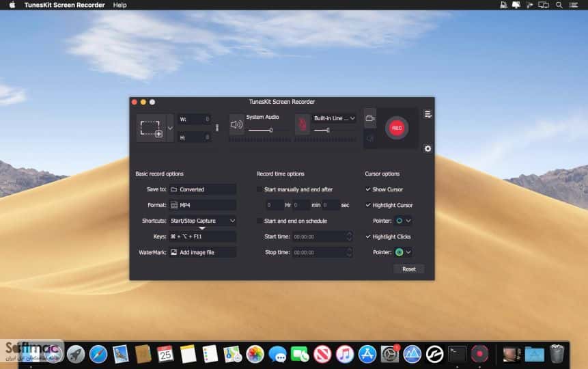Open Terminal from the Dock
The width and height of the screenshot is (588, 369).
(457, 354)
